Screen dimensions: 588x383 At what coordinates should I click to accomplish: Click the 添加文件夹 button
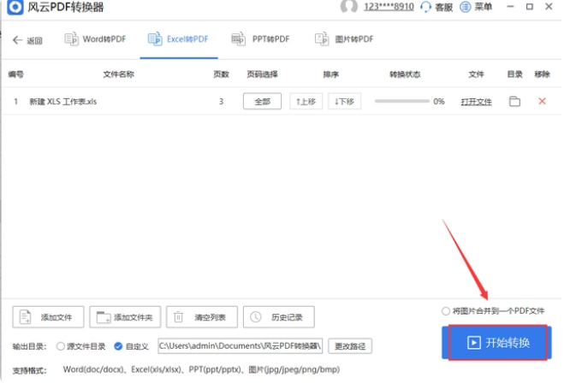125,317
